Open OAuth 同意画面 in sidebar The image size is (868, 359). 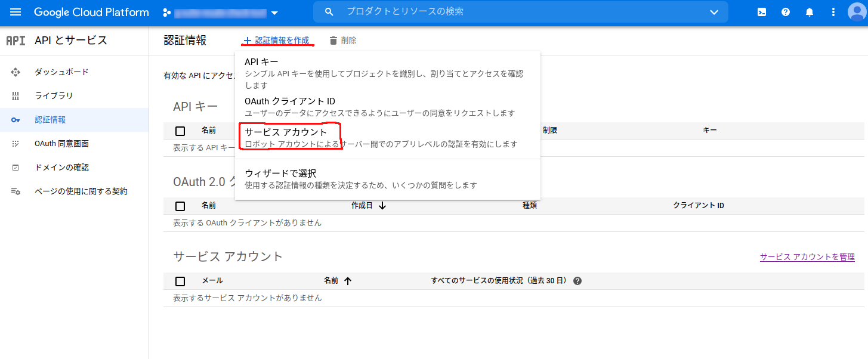(x=74, y=144)
